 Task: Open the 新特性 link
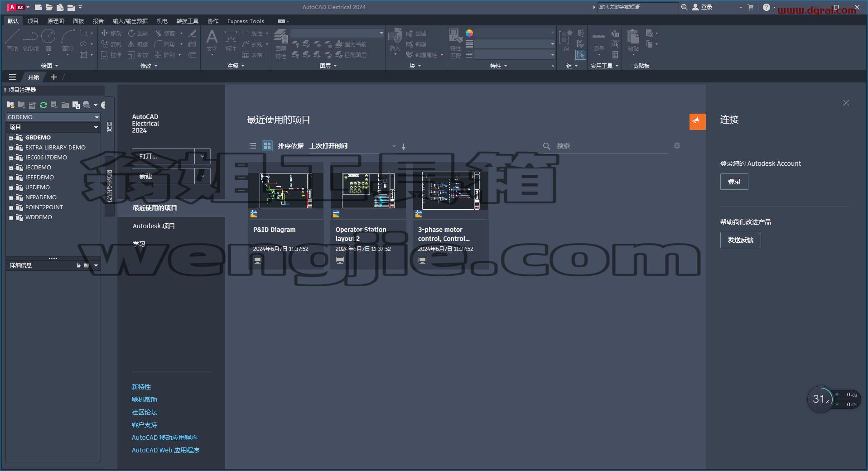141,387
